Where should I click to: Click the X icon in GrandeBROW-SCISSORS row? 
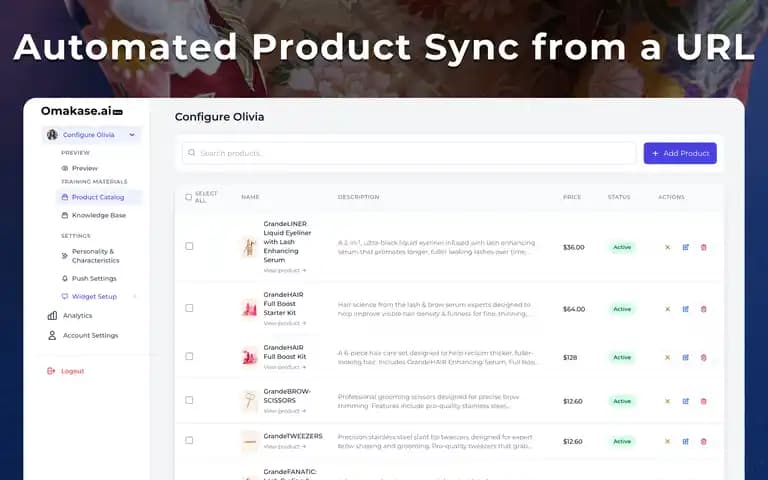[667, 401]
